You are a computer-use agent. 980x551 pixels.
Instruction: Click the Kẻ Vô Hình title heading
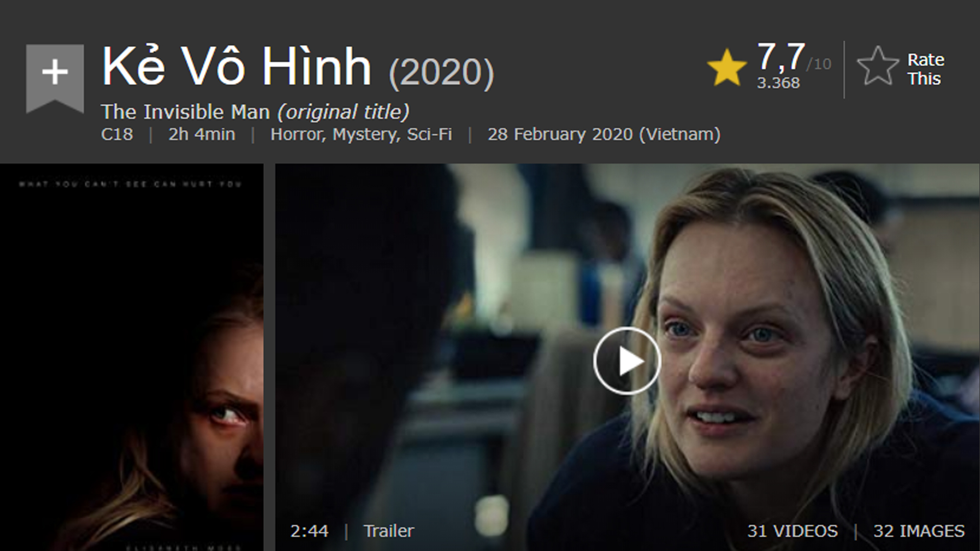pos(236,67)
